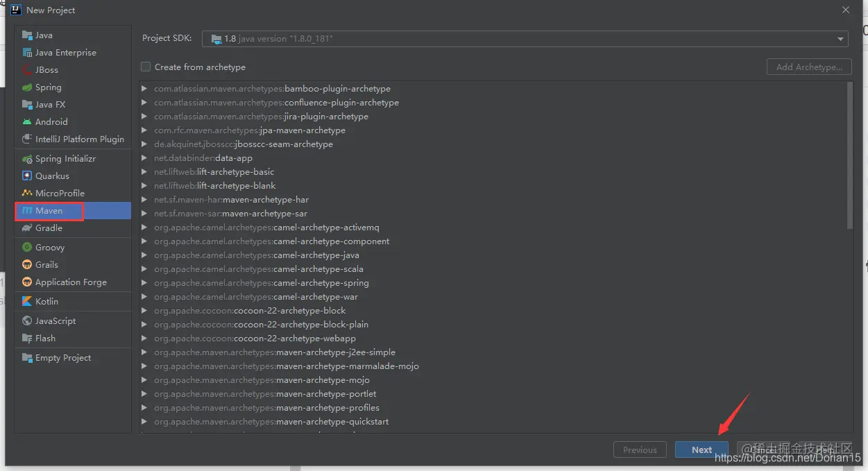
Task: Select camel-archetype-java row
Action: [493, 255]
